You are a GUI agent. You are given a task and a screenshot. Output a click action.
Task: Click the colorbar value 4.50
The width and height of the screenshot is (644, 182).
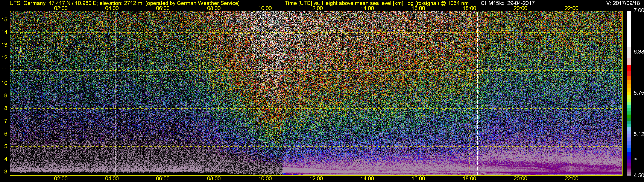click(x=638, y=176)
